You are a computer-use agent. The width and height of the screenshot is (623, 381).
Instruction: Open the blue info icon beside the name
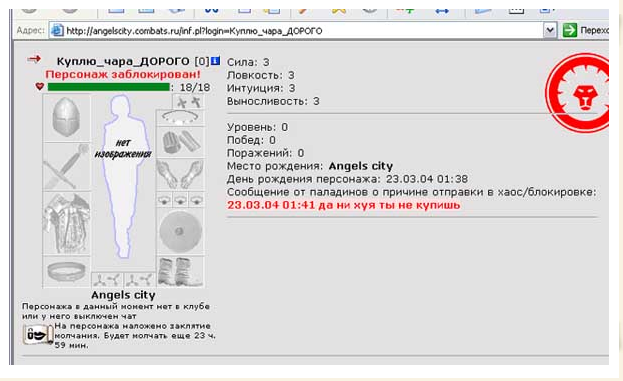(215, 61)
